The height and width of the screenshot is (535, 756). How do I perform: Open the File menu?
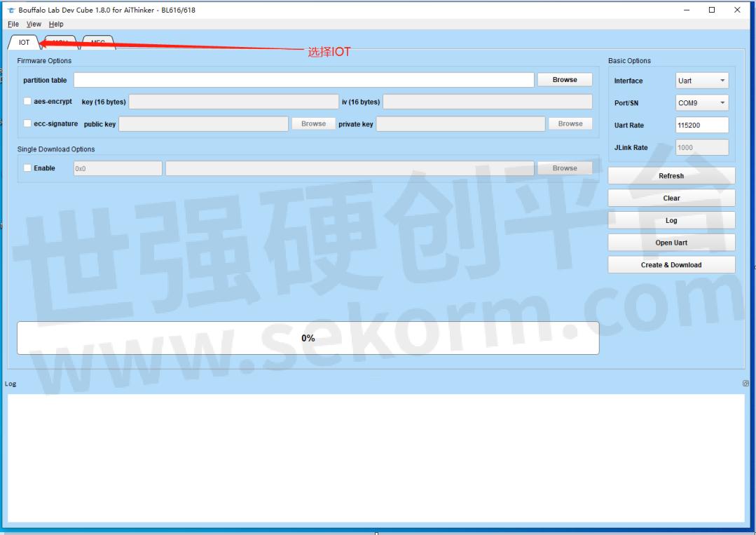point(13,23)
